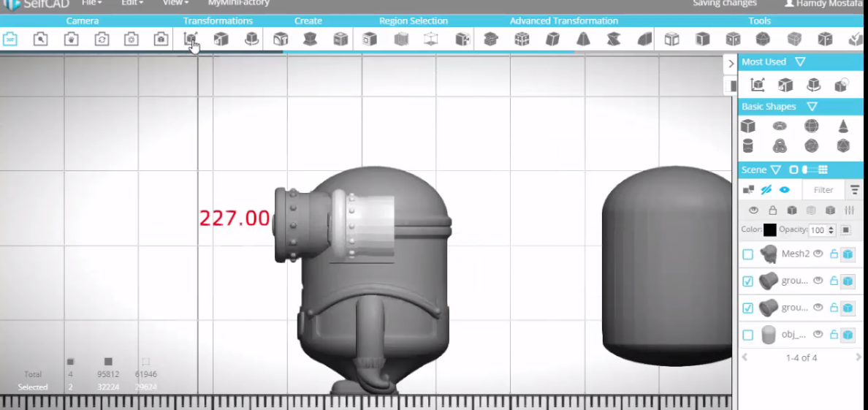This screenshot has height=410, width=868.
Task: Collapse the Basic Shapes section triangle
Action: coord(812,107)
